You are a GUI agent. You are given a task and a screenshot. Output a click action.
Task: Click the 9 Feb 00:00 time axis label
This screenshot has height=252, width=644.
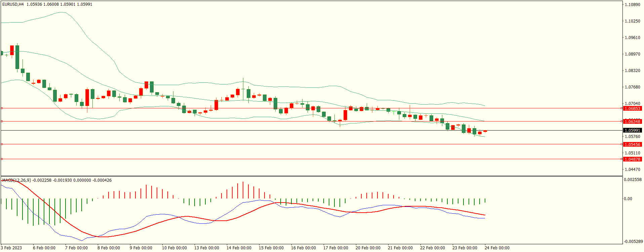(x=141, y=248)
